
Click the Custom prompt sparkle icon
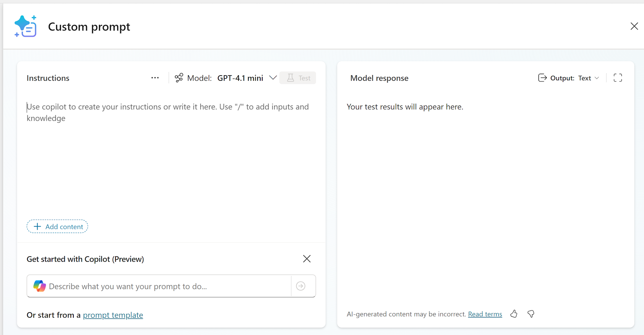pyautogui.click(x=26, y=26)
